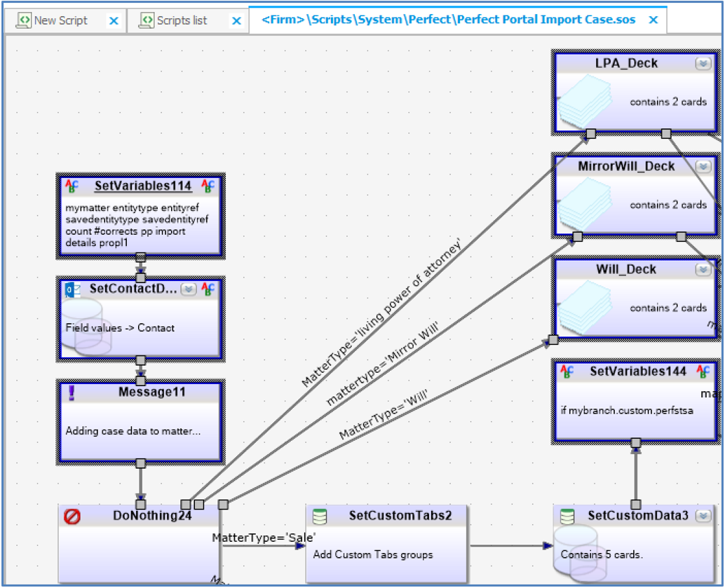This screenshot has height=588, width=725.
Task: Click the red prohibited icon on DoNothing24
Action: coord(72,517)
